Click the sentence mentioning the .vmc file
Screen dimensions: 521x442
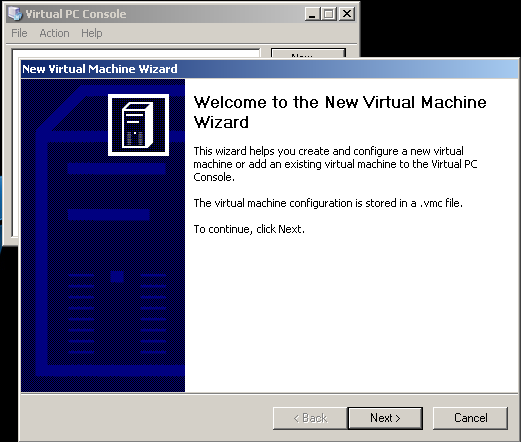click(328, 203)
